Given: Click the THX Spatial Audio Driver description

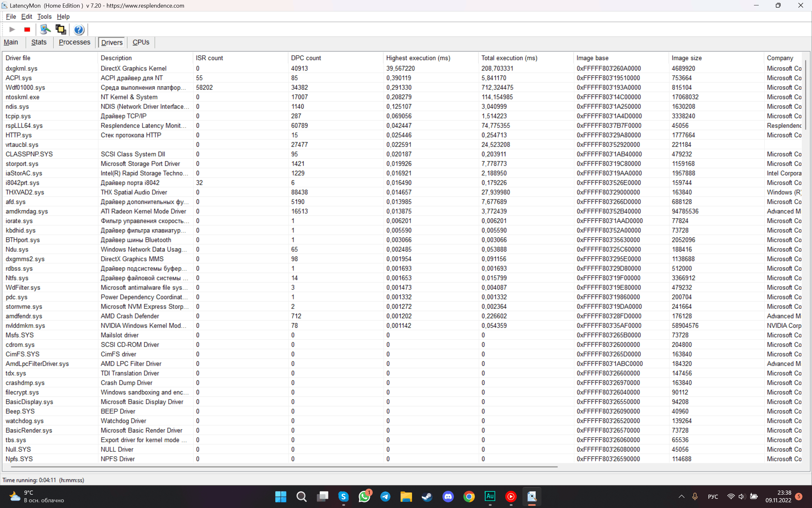Looking at the screenshot, I should (134, 192).
